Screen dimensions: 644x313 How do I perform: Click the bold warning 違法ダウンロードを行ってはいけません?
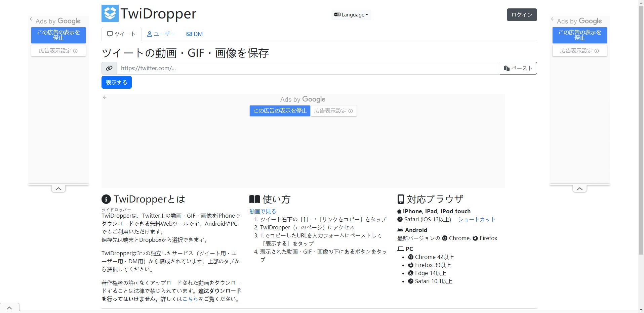coord(171,295)
